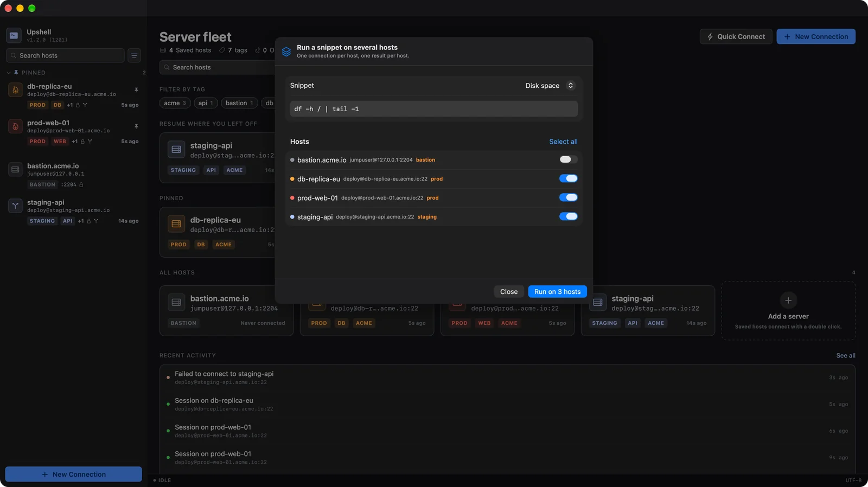Close the snippet dialog
Image resolution: width=868 pixels, height=487 pixels.
coord(509,292)
